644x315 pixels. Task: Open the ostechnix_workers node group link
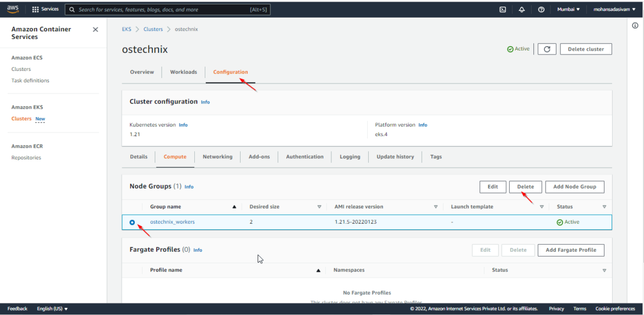[x=172, y=222]
